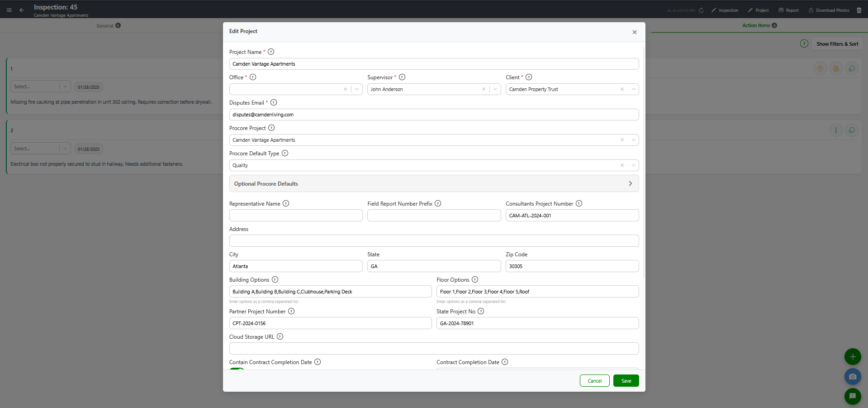Click the Disputes Email input field
This screenshot has height=408, width=868.
[434, 115]
